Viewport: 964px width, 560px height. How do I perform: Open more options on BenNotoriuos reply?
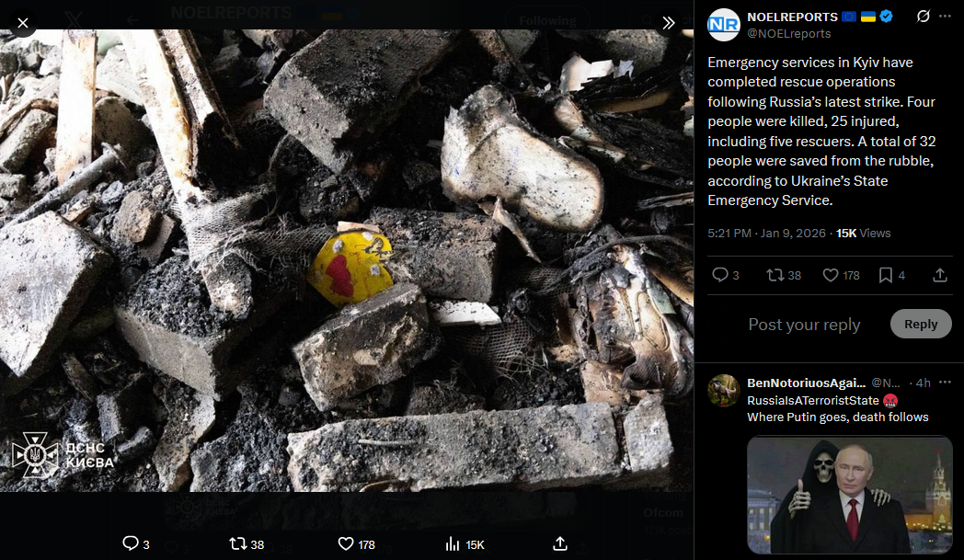pyautogui.click(x=945, y=383)
